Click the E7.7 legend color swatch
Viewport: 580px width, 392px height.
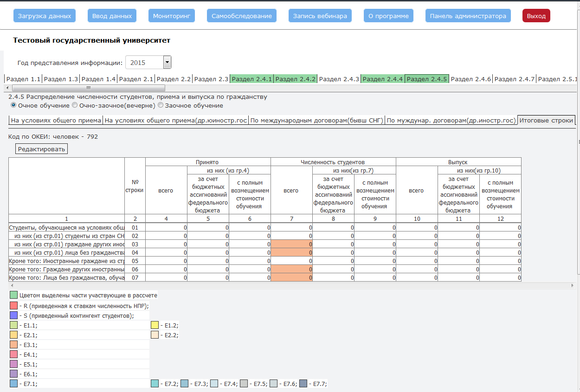[303, 384]
